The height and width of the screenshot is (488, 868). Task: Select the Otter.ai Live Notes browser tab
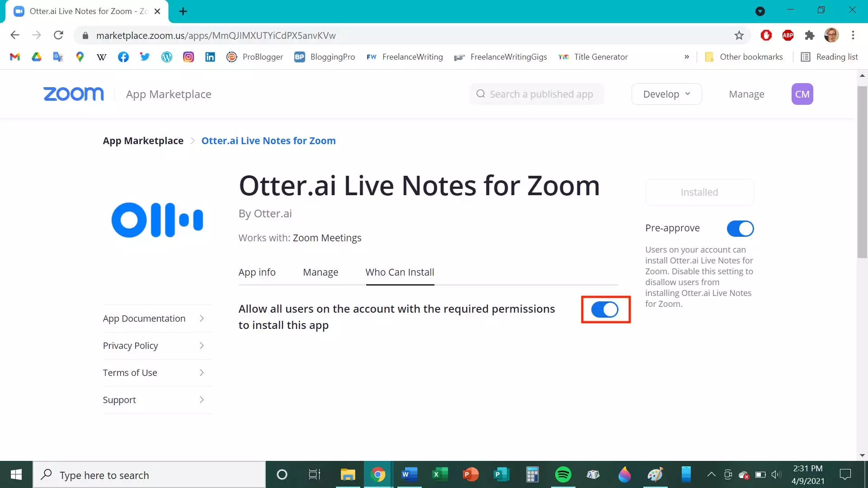pyautogui.click(x=87, y=11)
